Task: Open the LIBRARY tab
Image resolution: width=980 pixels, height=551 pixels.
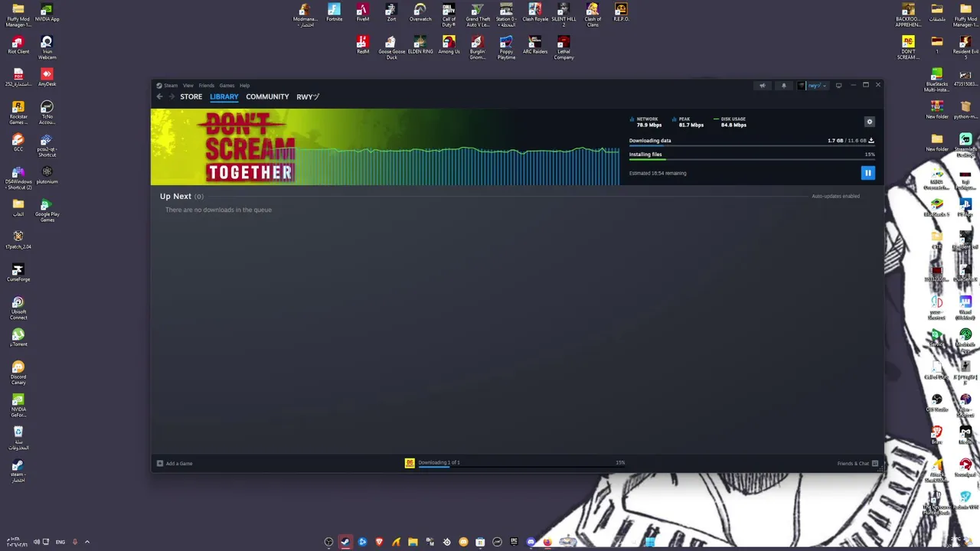Action: click(x=224, y=97)
